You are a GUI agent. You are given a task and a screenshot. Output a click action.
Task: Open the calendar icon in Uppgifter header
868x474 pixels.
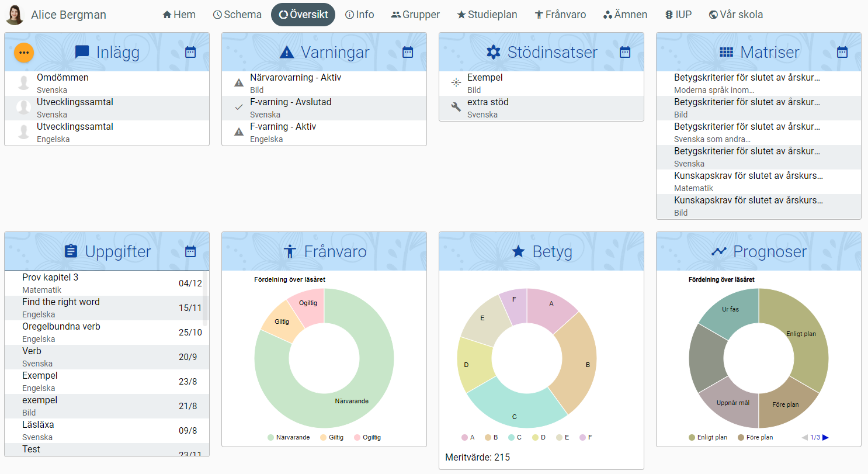tap(190, 252)
